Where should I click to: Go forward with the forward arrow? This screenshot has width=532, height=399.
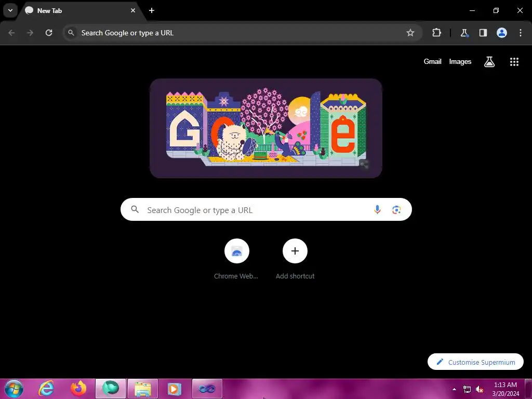[30, 33]
